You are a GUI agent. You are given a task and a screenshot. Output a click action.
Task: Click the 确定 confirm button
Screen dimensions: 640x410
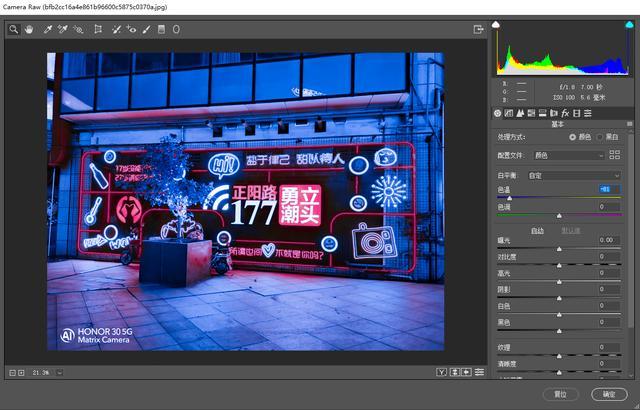(x=609, y=394)
